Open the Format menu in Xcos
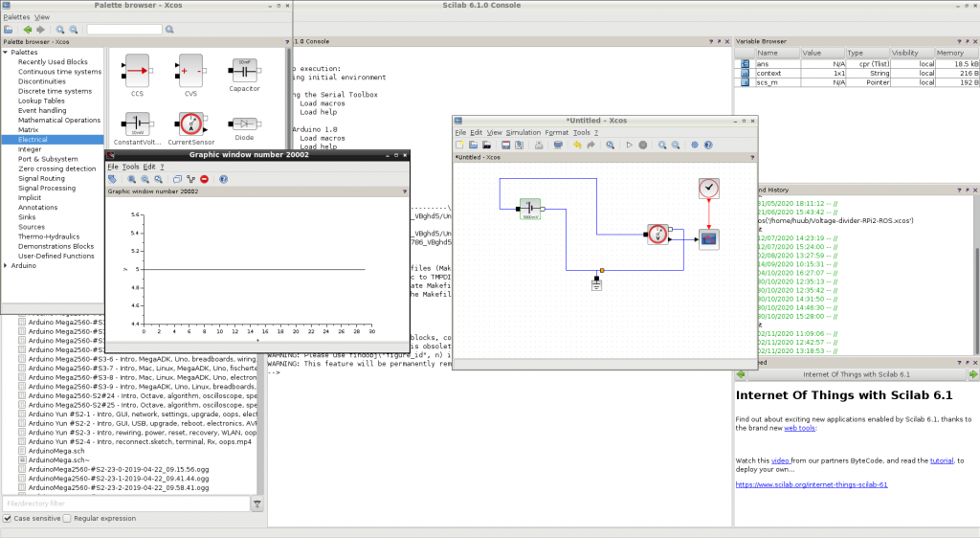The image size is (980, 538). click(x=556, y=132)
